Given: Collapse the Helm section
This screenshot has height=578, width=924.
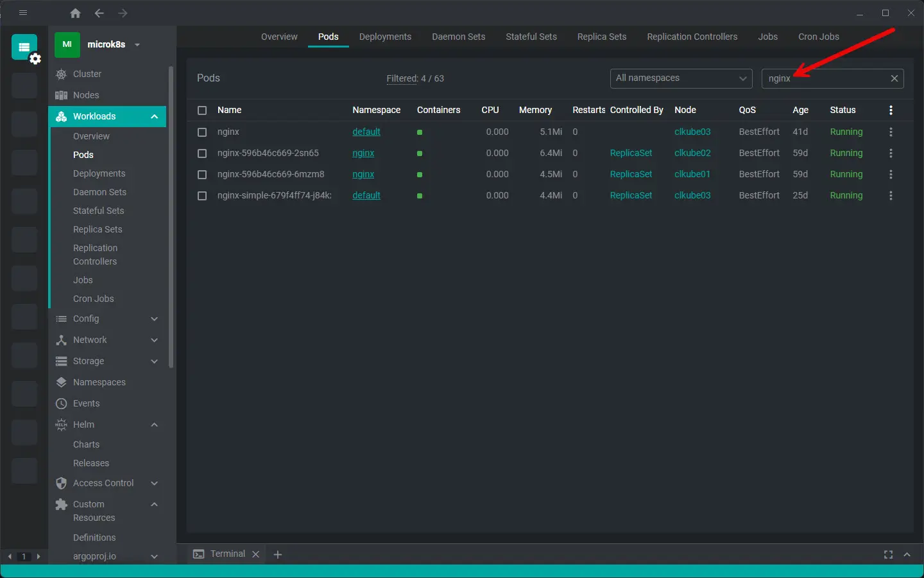Looking at the screenshot, I should point(155,425).
